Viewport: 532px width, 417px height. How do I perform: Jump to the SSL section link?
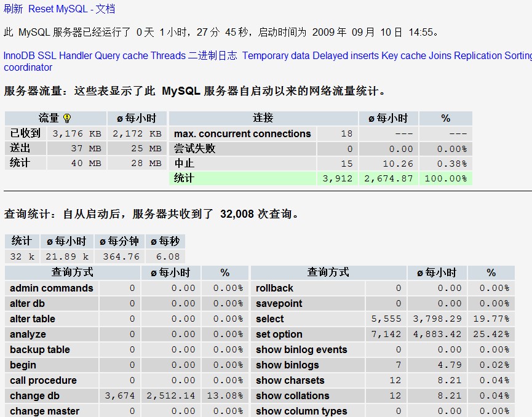coord(47,55)
